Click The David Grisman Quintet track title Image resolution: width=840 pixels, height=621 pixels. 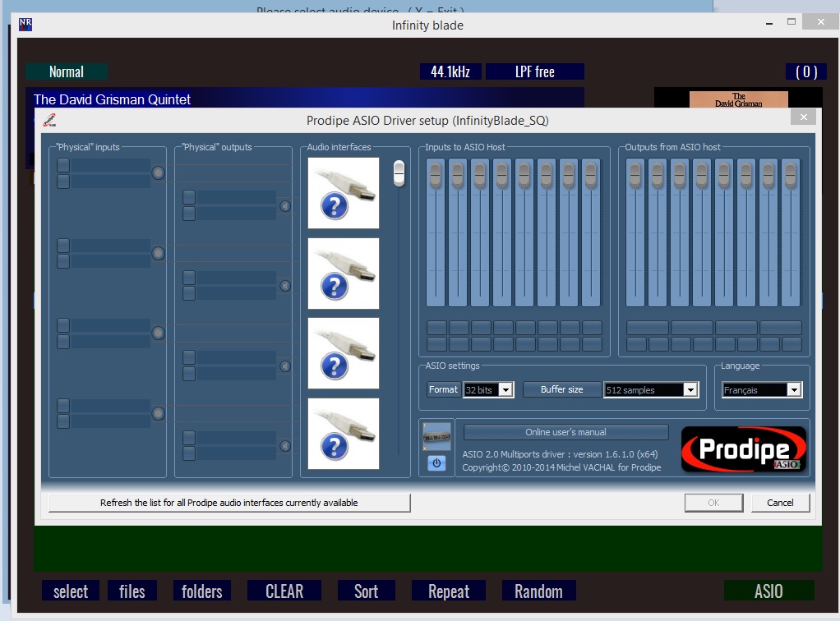pos(112,99)
